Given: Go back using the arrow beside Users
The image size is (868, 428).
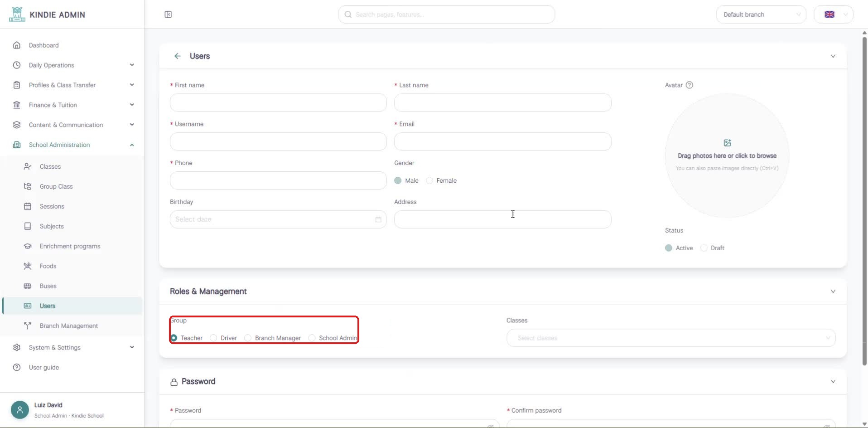Looking at the screenshot, I should (178, 56).
